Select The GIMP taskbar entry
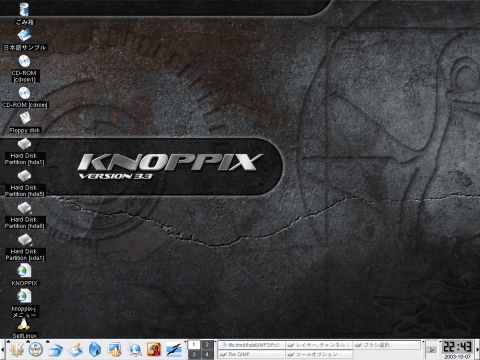 pos(252,354)
